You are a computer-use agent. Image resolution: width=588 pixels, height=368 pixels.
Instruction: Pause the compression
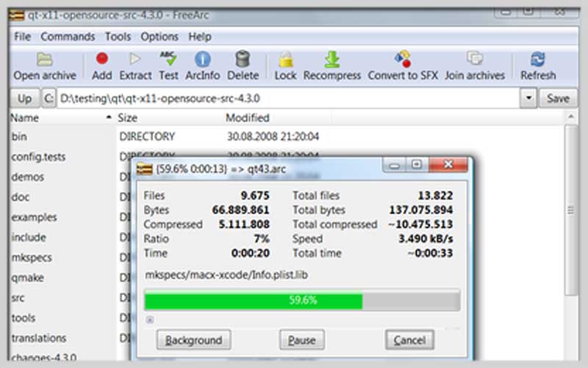pos(302,340)
